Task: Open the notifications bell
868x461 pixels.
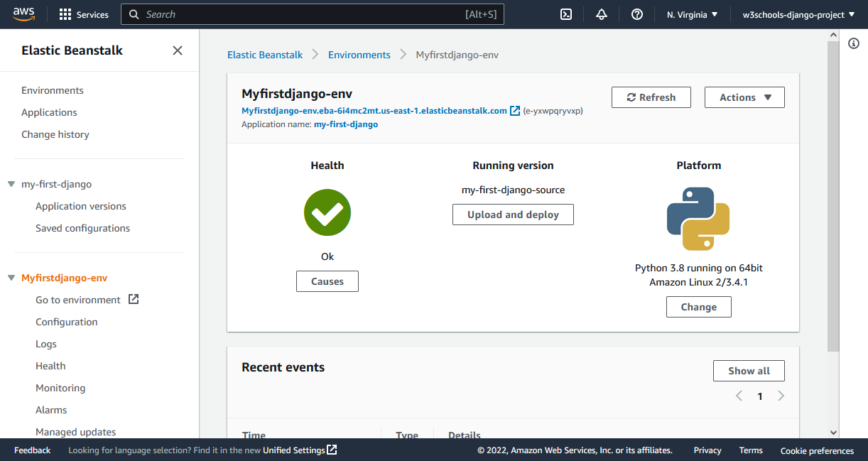Action: [x=602, y=14]
